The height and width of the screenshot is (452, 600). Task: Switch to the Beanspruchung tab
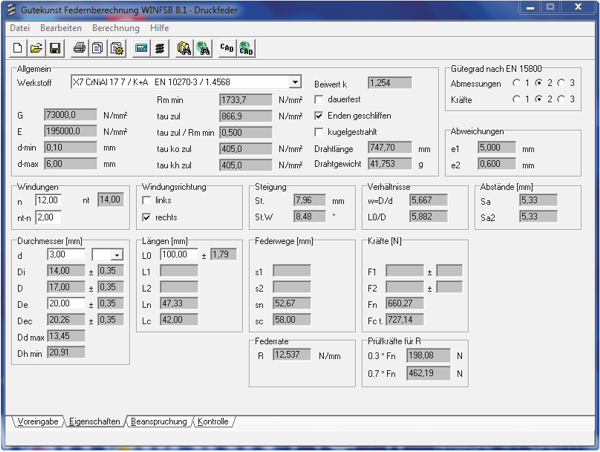tap(159, 423)
